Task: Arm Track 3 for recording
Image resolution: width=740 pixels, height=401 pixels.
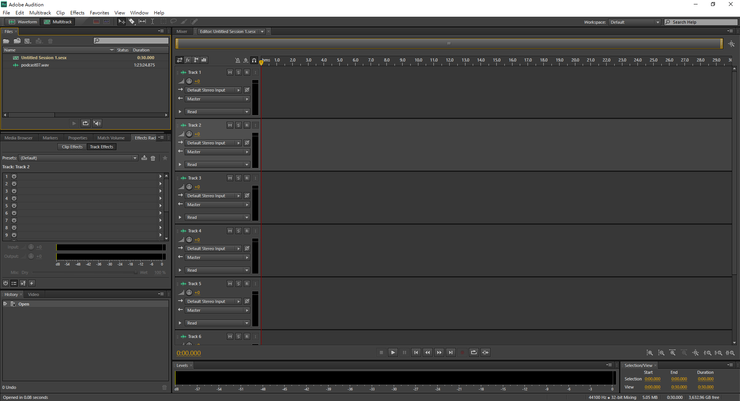Action: (247, 178)
